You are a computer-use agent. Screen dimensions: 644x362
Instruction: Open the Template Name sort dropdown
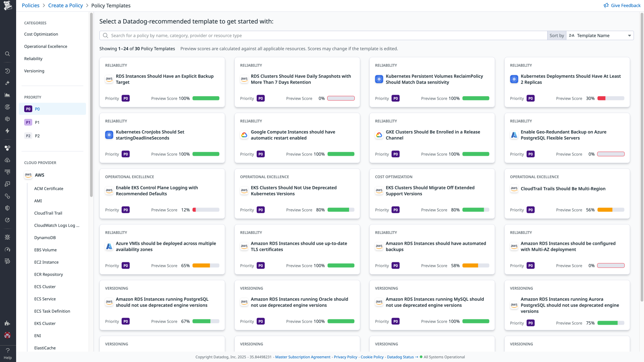(600, 35)
